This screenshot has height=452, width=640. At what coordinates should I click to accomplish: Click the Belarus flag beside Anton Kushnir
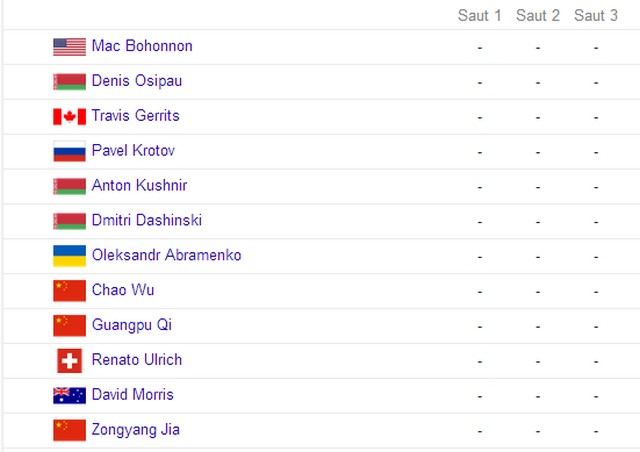click(x=69, y=186)
